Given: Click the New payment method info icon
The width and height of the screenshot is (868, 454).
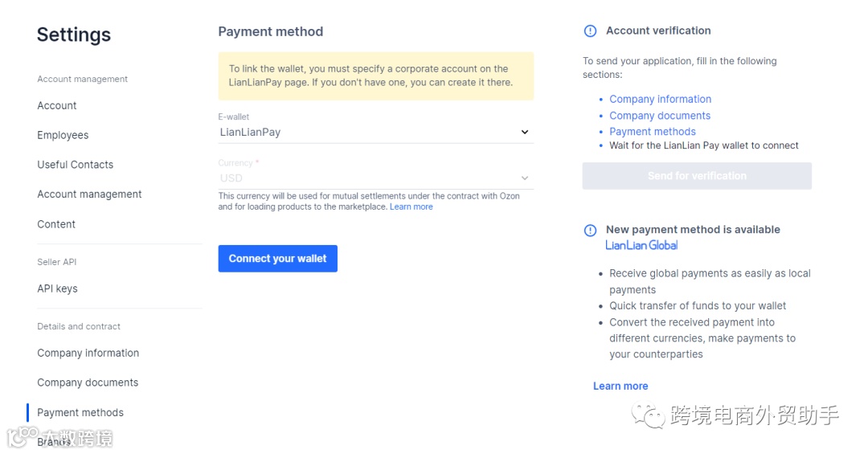Looking at the screenshot, I should [590, 230].
